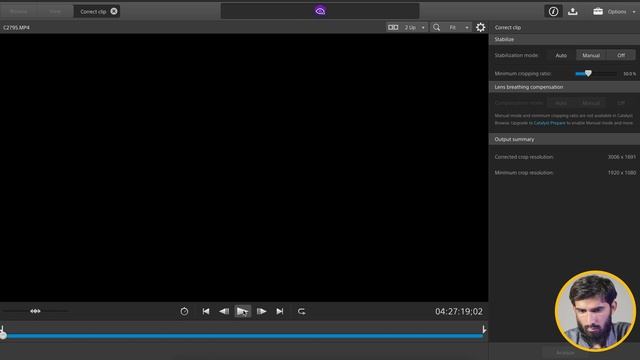Set Stabilization mode to Auto
Viewport: 640px width, 360px height.
561,55
